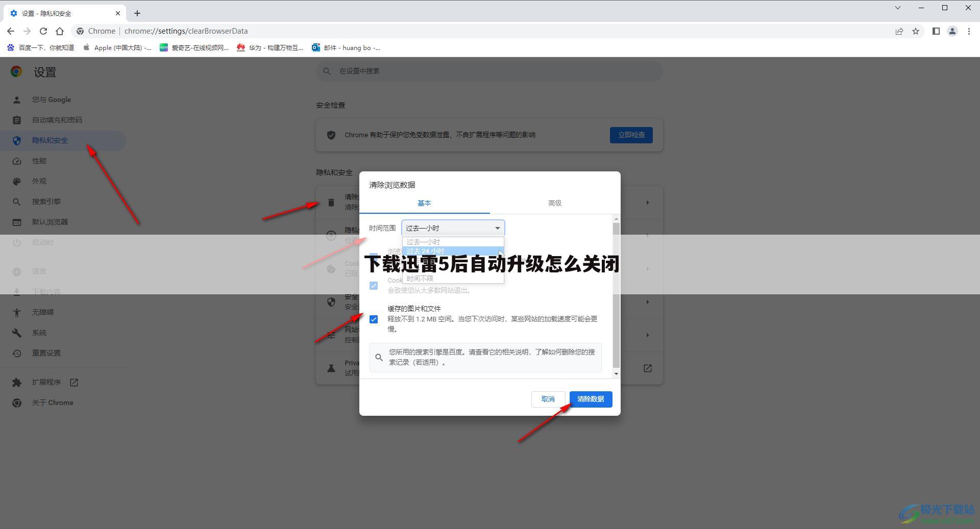Click the share page icon in the address bar
Viewport: 980px width, 529px height.
coord(899,31)
